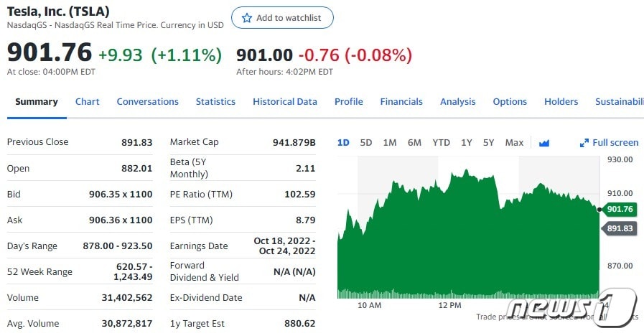Switch to the Conversations tab
Image resolution: width=644 pixels, height=336 pixels.
(147, 102)
